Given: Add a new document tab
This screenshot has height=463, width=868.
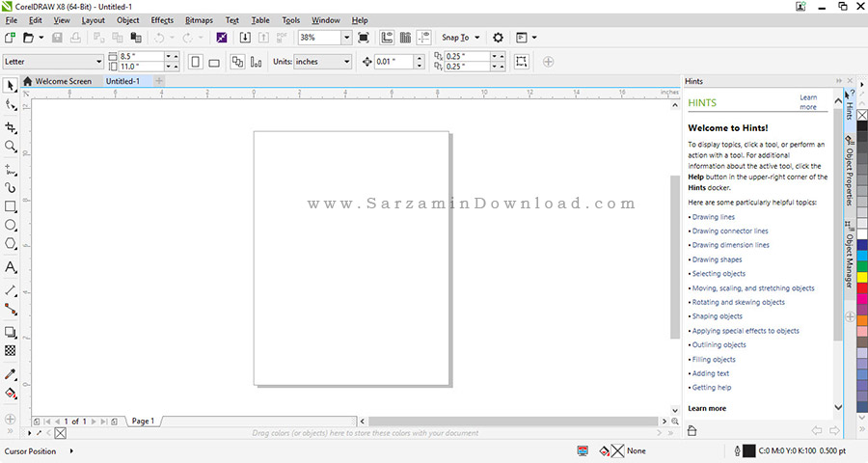Looking at the screenshot, I should point(159,81).
